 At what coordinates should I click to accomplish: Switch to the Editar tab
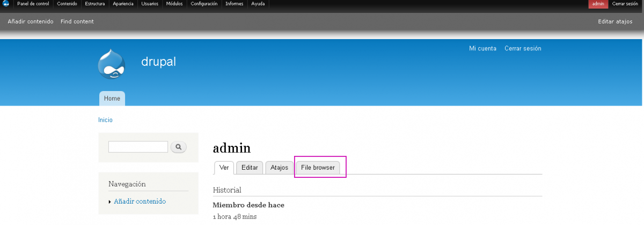pyautogui.click(x=250, y=168)
